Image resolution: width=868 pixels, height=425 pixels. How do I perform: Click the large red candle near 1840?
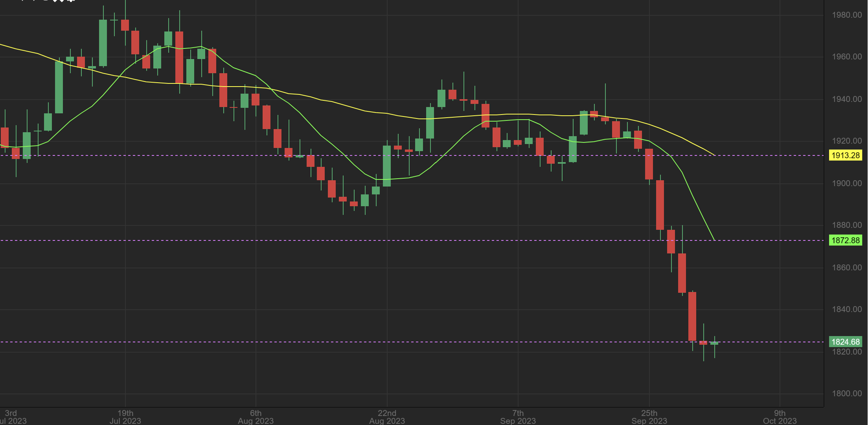tap(692, 316)
